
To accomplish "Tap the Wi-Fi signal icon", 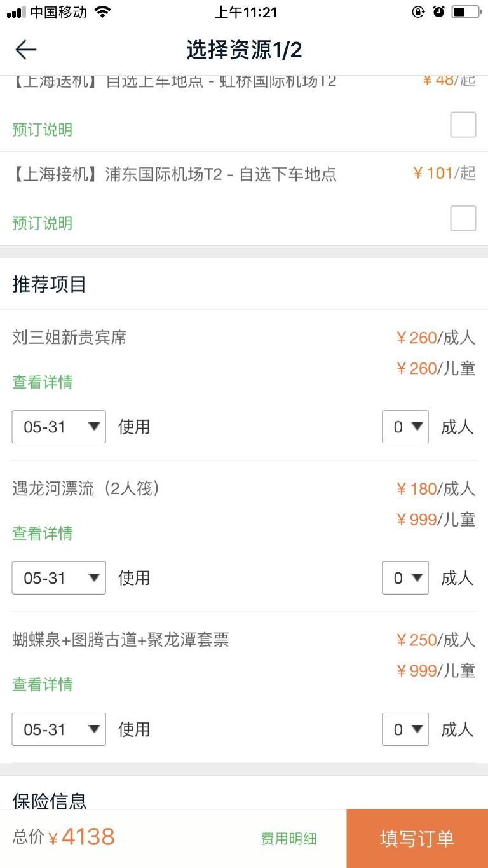I will click(x=102, y=12).
